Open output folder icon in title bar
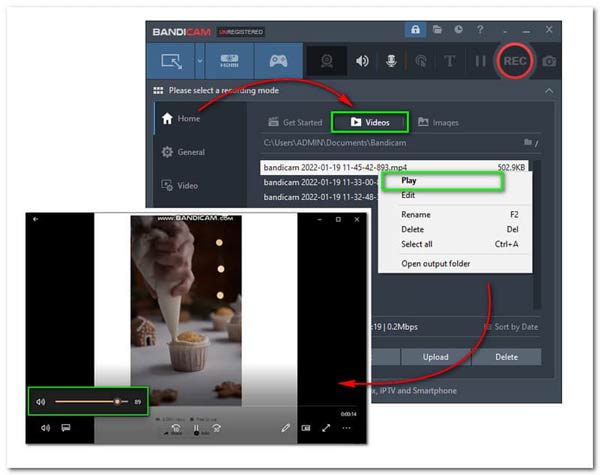 pos(437,29)
